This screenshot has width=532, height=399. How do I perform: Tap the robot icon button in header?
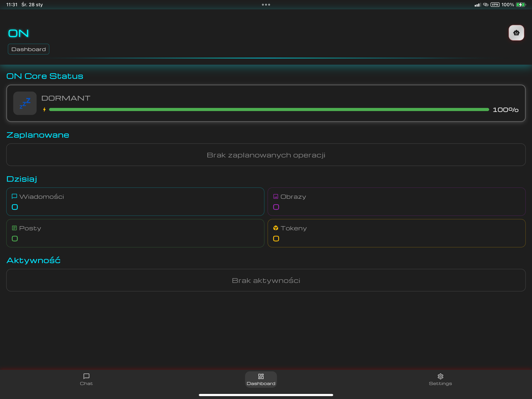(x=516, y=33)
